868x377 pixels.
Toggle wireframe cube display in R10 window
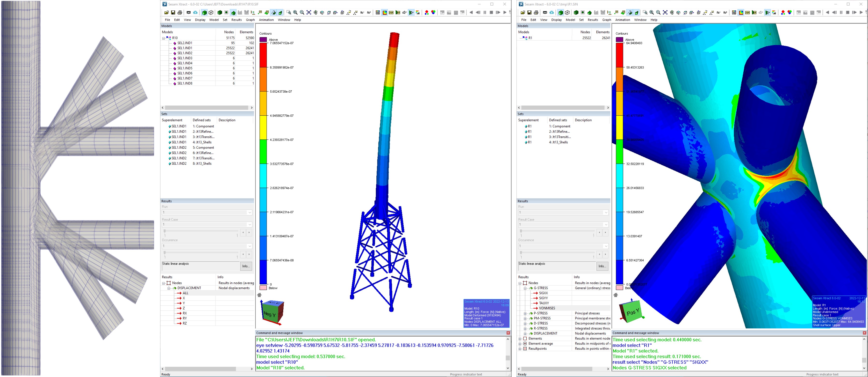point(211,13)
